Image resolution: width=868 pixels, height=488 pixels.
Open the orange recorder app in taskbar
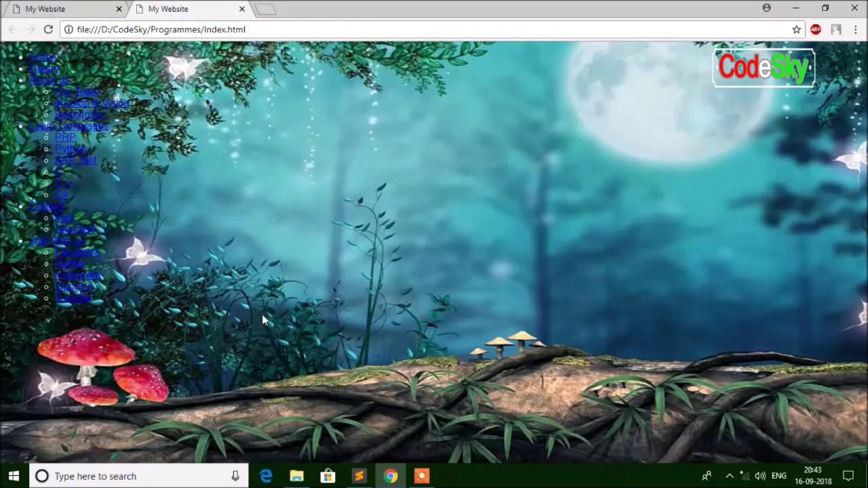click(x=421, y=476)
